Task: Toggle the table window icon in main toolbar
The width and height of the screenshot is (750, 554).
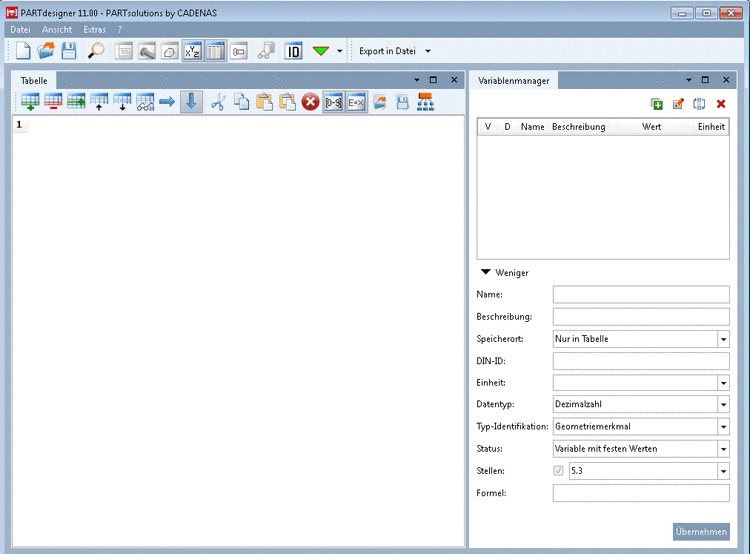Action: (215, 51)
